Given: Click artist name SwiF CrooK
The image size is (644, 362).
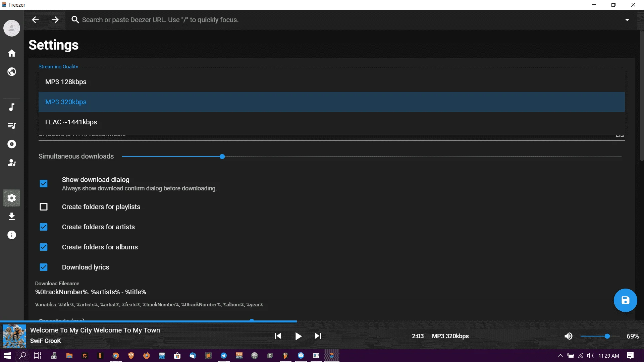Looking at the screenshot, I should [x=46, y=341].
